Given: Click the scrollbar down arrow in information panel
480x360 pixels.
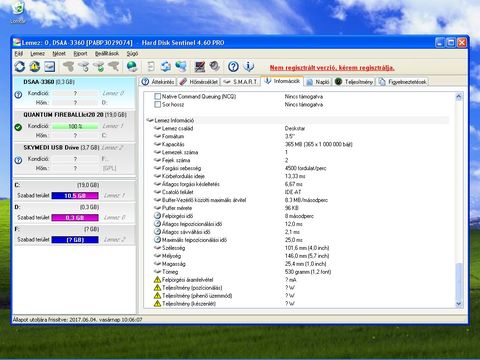Looking at the screenshot, I should [459, 304].
